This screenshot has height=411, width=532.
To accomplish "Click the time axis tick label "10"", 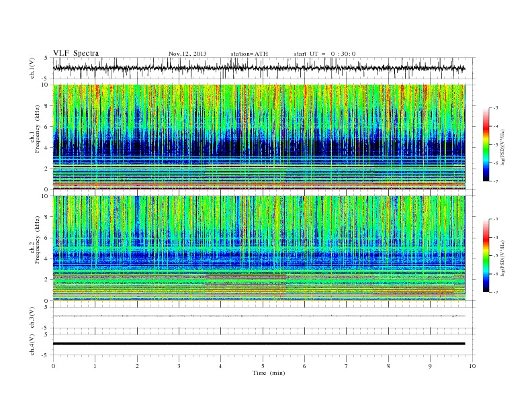I will tap(472, 366).
